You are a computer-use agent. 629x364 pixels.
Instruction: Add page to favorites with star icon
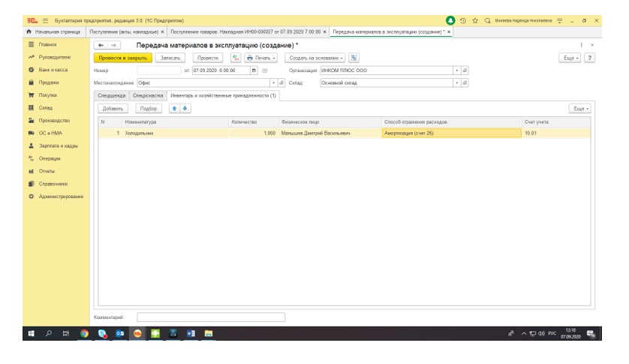476,20
